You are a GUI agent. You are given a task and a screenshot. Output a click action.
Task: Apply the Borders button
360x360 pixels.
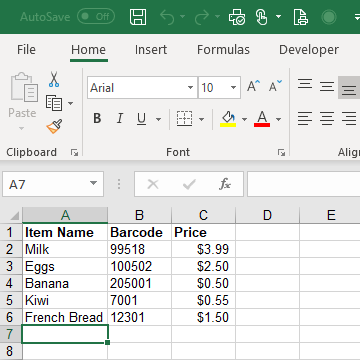[x=184, y=119]
